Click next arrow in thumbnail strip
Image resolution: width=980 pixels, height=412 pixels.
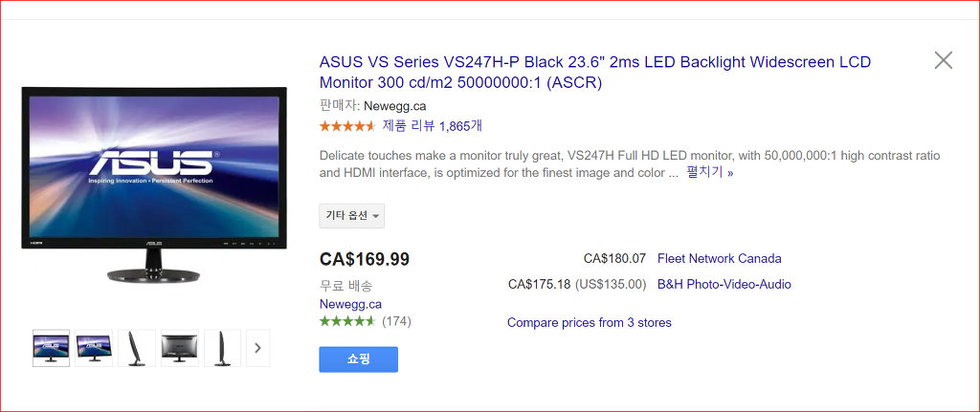[x=257, y=348]
